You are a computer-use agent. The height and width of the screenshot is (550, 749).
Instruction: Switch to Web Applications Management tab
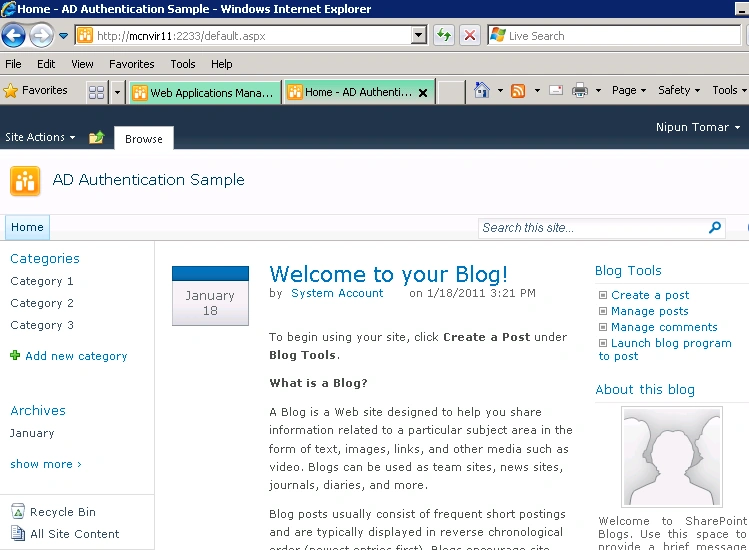(204, 92)
